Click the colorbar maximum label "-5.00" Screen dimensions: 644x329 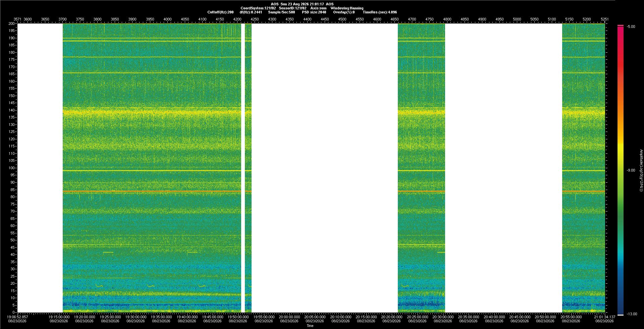[631, 27]
